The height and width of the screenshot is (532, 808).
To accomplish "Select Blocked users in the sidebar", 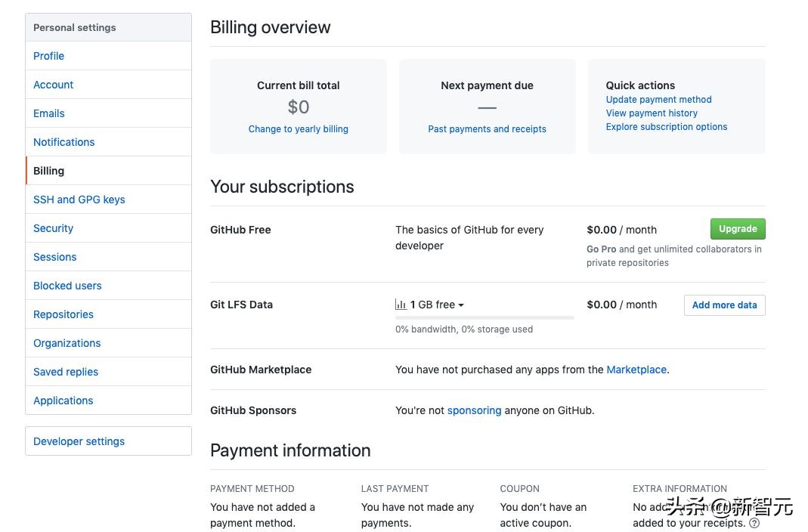I will [67, 285].
